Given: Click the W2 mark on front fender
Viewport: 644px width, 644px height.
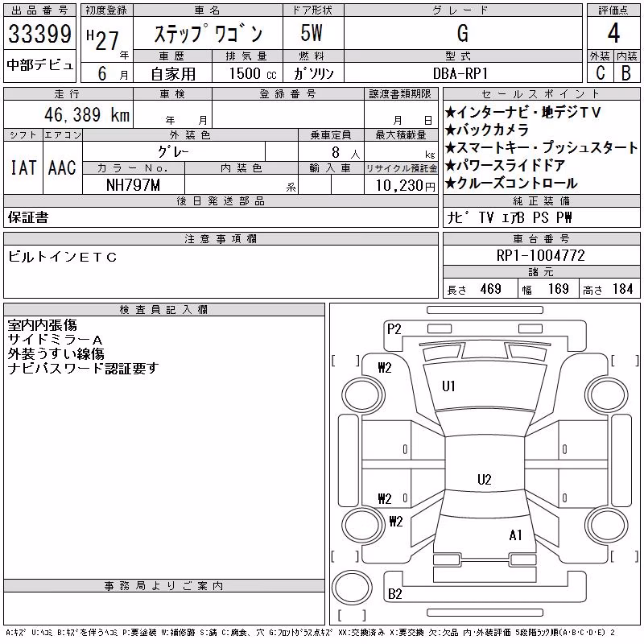Looking at the screenshot, I should 385,368.
